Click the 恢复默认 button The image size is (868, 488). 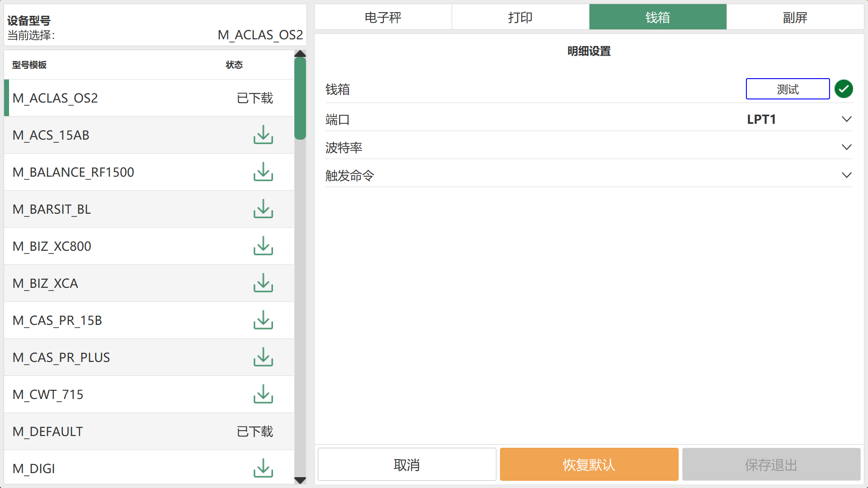point(589,465)
